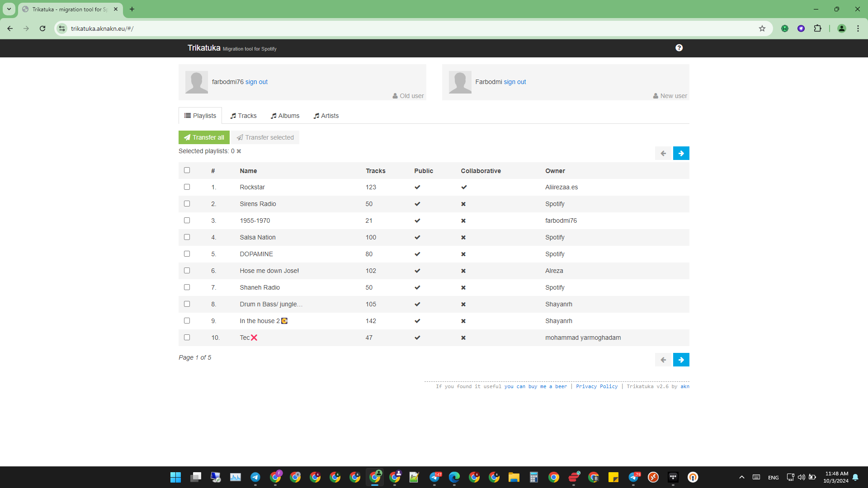This screenshot has width=868, height=488.
Task: Switch to the Tracks tab
Action: 243,116
